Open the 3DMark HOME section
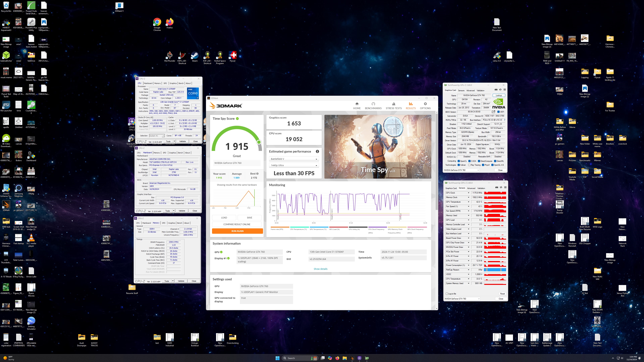644x362 pixels. click(x=357, y=106)
